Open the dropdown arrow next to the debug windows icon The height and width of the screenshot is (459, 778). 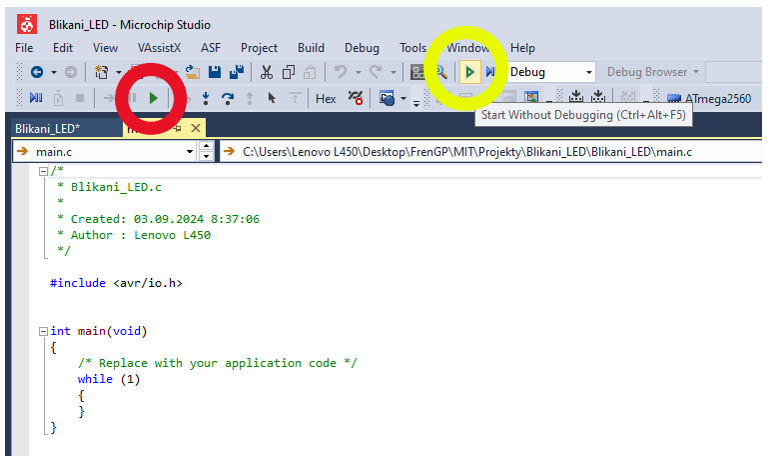(x=403, y=98)
